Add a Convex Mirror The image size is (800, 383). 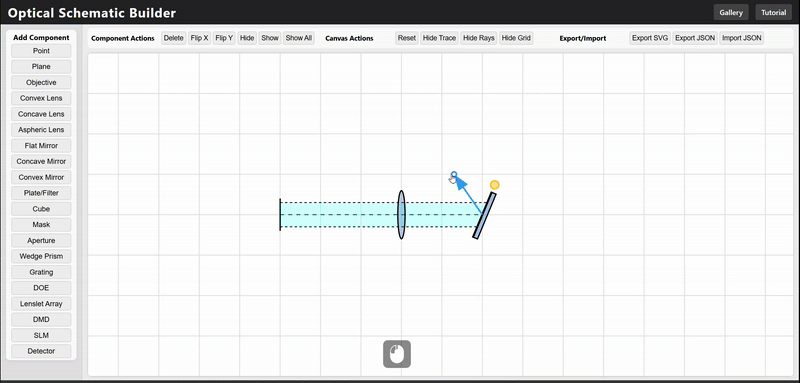coord(41,177)
